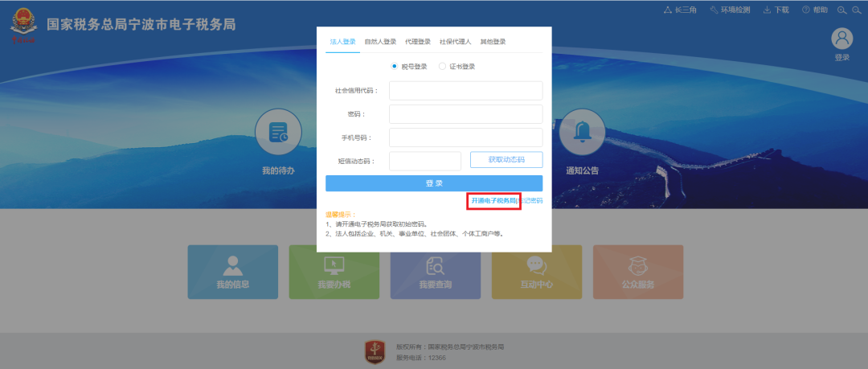Switch to 社保代理人 tab
The image size is (868, 369).
click(x=455, y=42)
